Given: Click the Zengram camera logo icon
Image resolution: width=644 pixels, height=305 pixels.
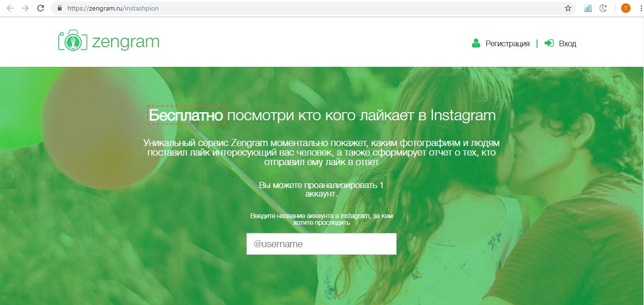Looking at the screenshot, I should (x=73, y=41).
